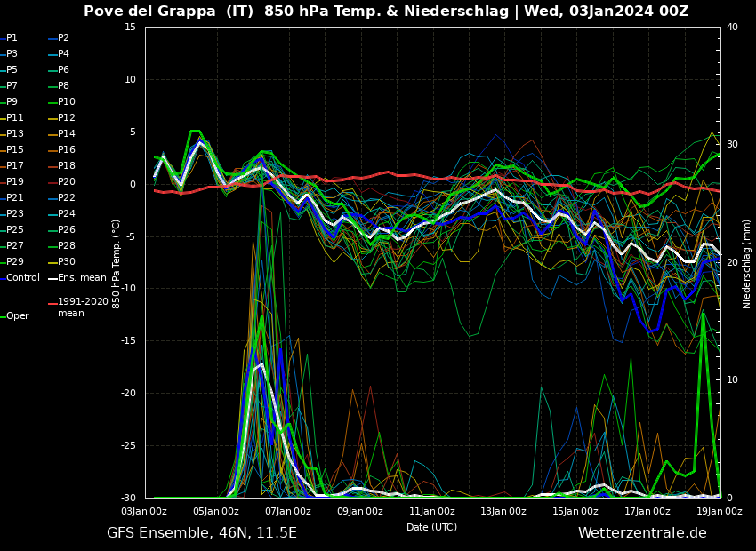
Task: Click the 15 temperature axis value
Action: [130, 27]
